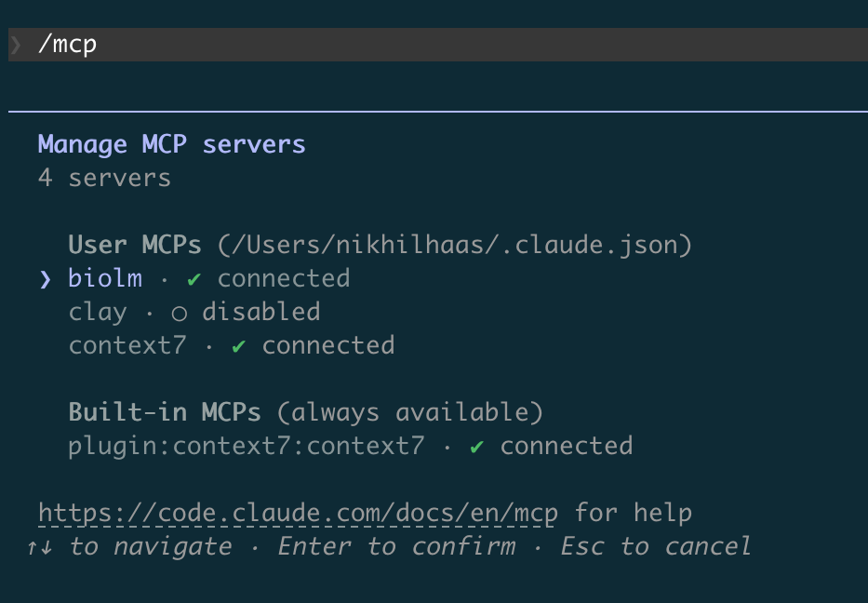Viewport: 868px width, 603px height.
Task: Open the code.claude.com MCP docs link
Action: pos(299,513)
